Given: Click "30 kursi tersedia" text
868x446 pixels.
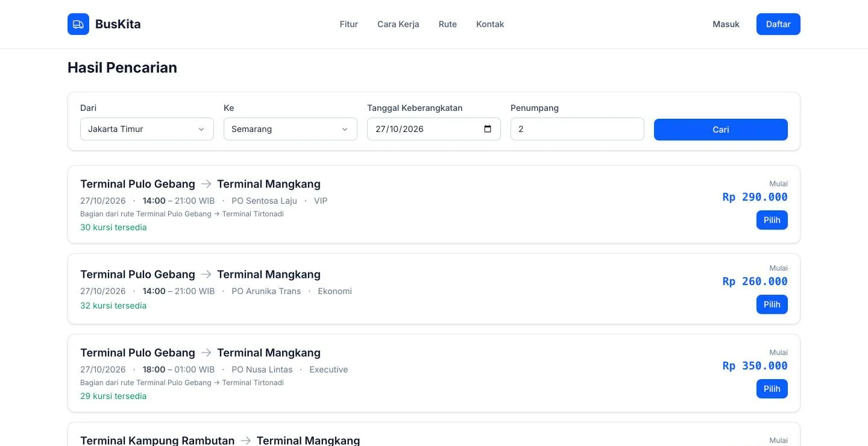Looking at the screenshot, I should 113,227.
